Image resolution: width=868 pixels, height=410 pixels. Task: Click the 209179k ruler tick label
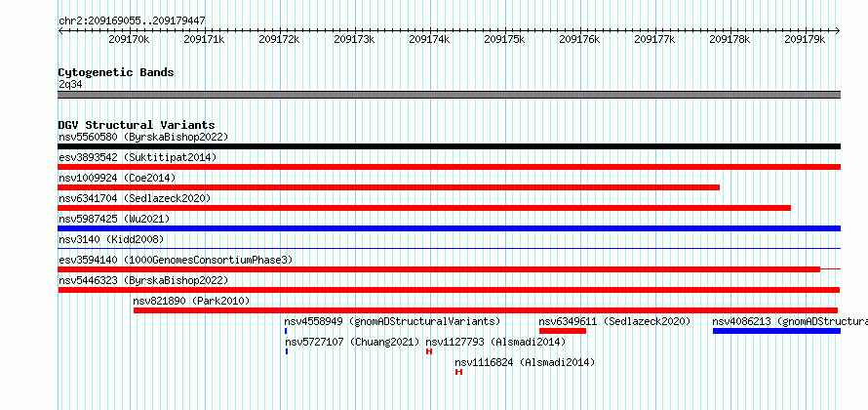[x=805, y=39]
